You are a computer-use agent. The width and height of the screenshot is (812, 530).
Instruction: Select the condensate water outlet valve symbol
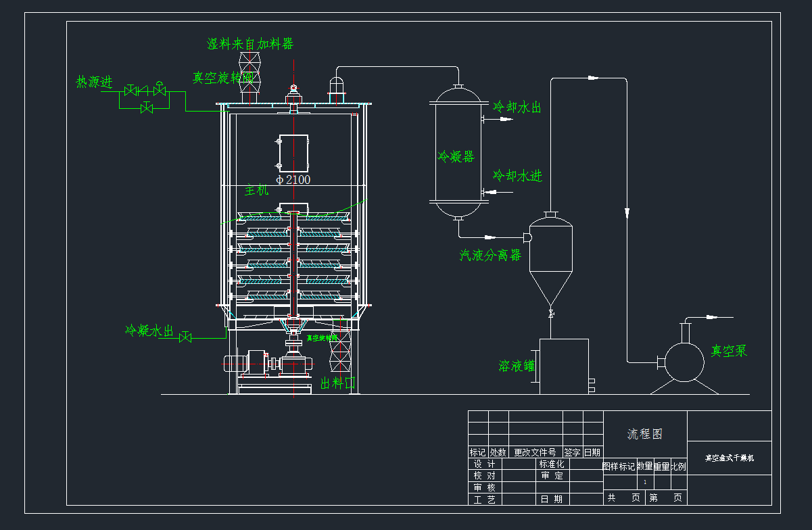coord(185,337)
